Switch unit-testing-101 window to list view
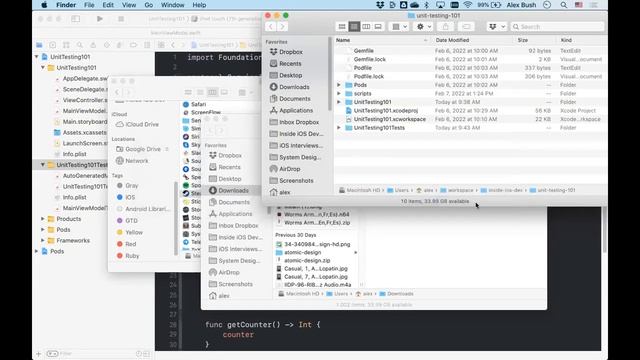640x360 pixels. 354,27
